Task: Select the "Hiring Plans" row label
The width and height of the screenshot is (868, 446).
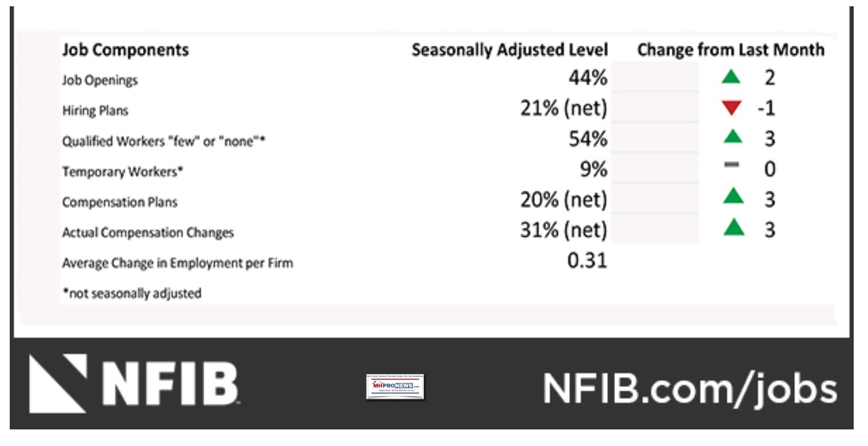Action: 96,111
